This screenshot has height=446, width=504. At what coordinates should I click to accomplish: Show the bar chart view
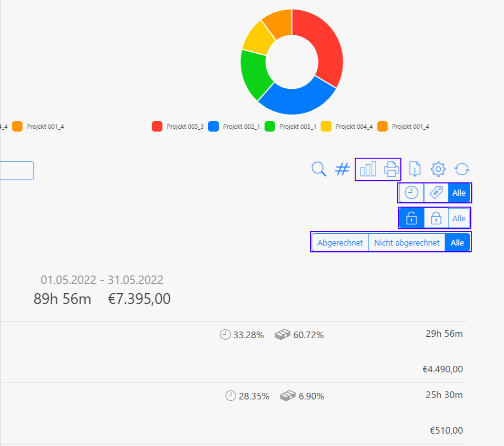(x=368, y=169)
